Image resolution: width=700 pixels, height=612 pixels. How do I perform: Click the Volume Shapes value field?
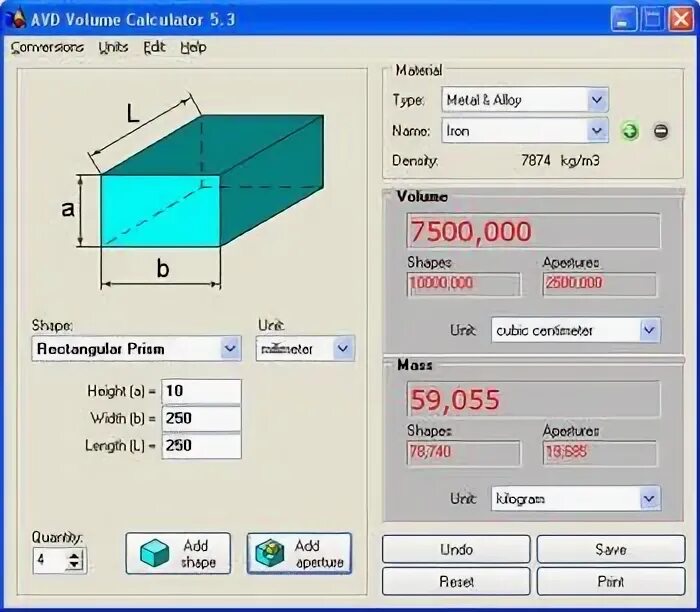click(463, 284)
